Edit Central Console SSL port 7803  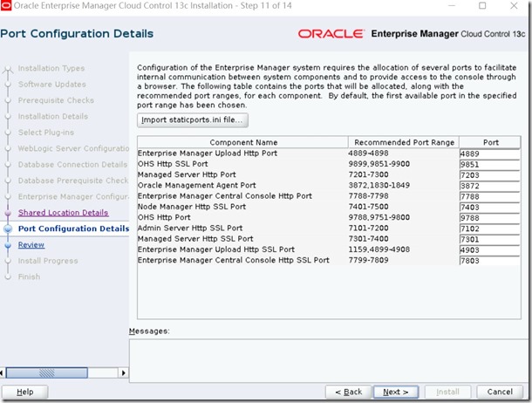[x=489, y=261]
